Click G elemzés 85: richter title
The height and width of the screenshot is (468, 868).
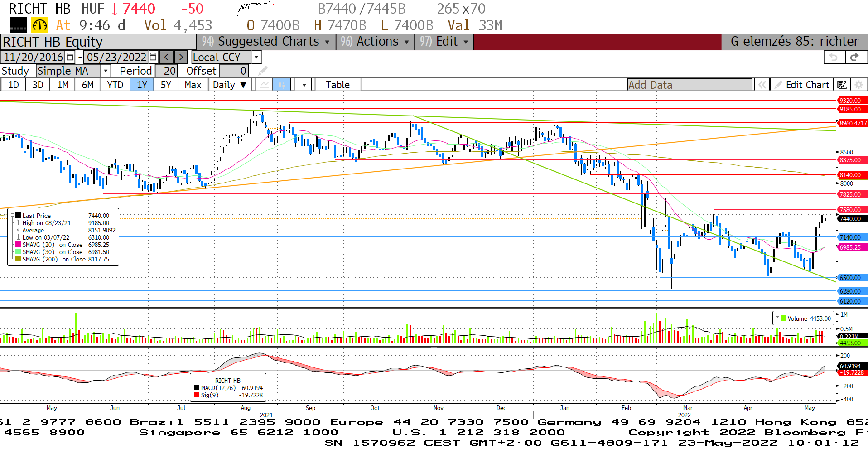coord(794,41)
